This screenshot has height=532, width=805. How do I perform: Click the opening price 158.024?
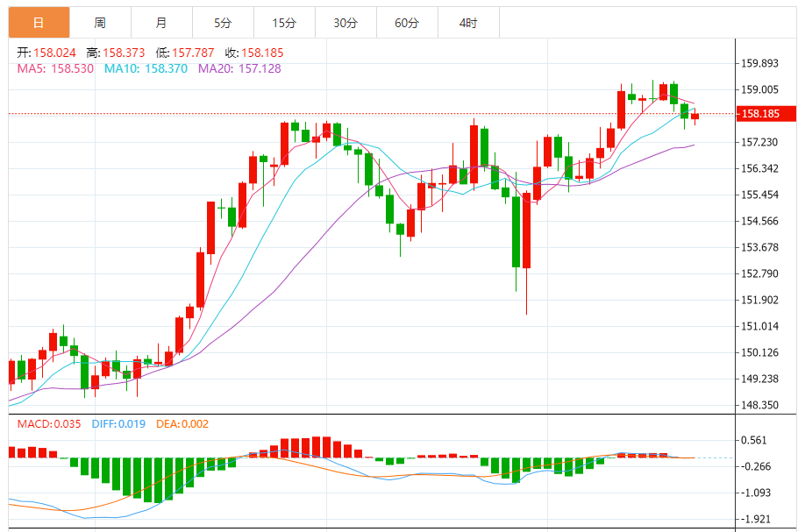point(54,53)
